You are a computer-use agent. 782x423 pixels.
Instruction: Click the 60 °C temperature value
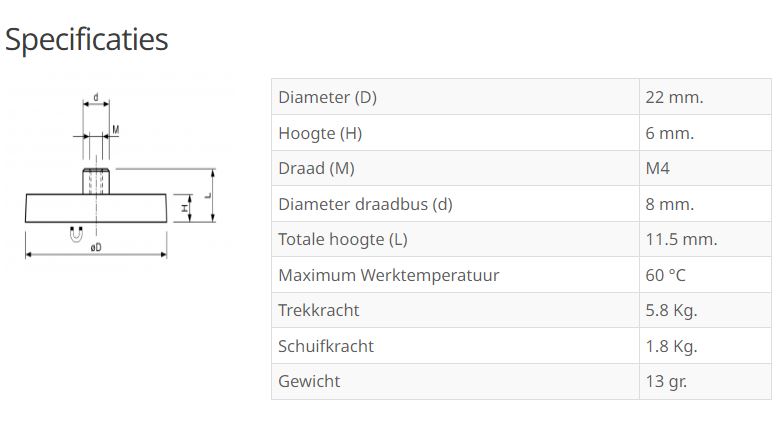coord(666,275)
